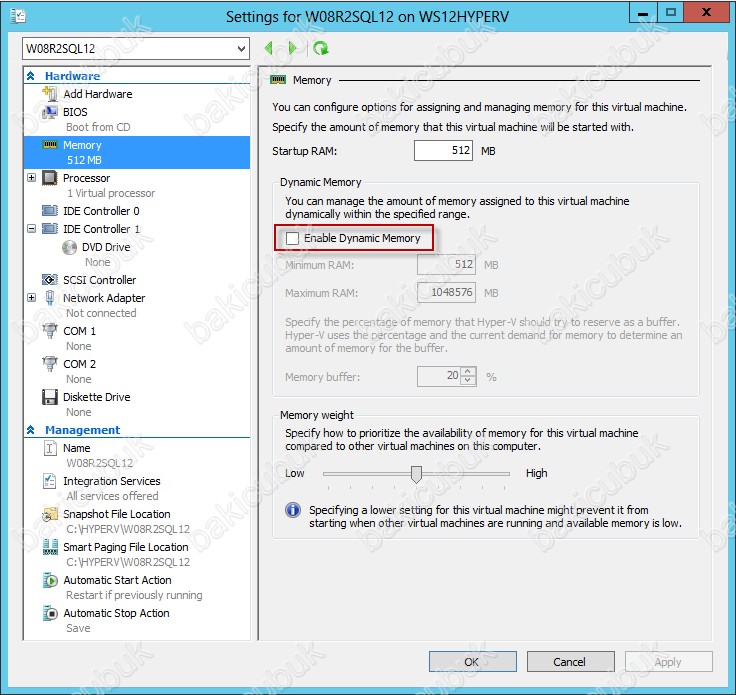Open Snapshot File Location settings
Image resolution: width=736 pixels, height=695 pixels.
[117, 514]
